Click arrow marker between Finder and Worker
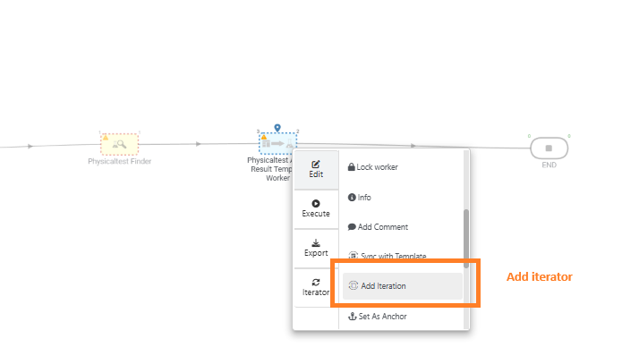 199,144
